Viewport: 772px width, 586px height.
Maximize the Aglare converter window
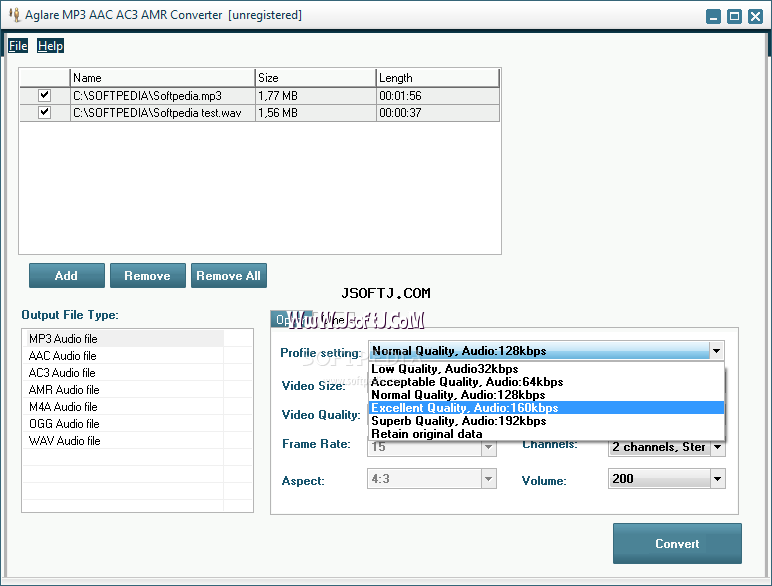[x=734, y=16]
